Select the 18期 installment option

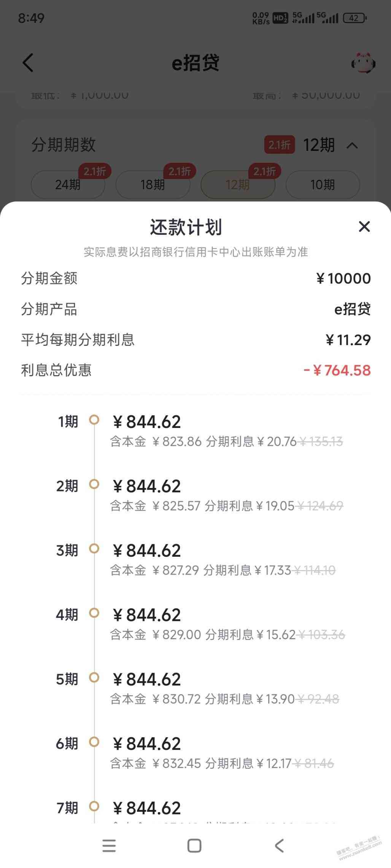tap(153, 185)
